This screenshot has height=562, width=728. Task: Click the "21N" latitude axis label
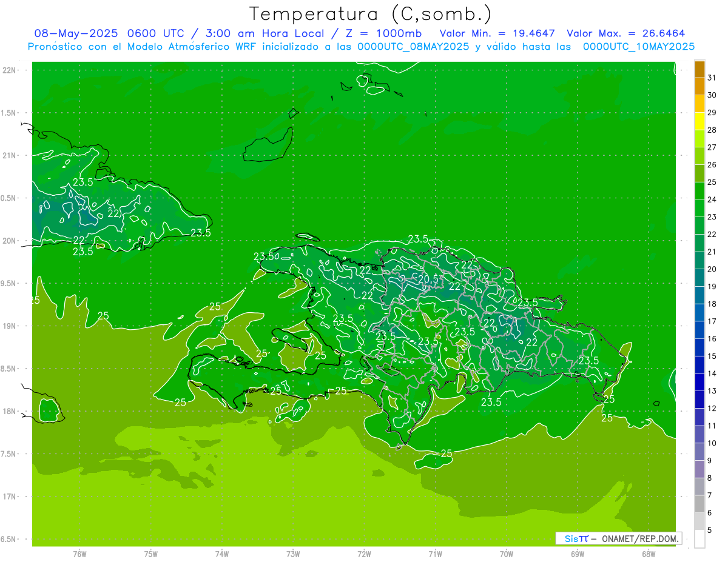[x=10, y=155]
